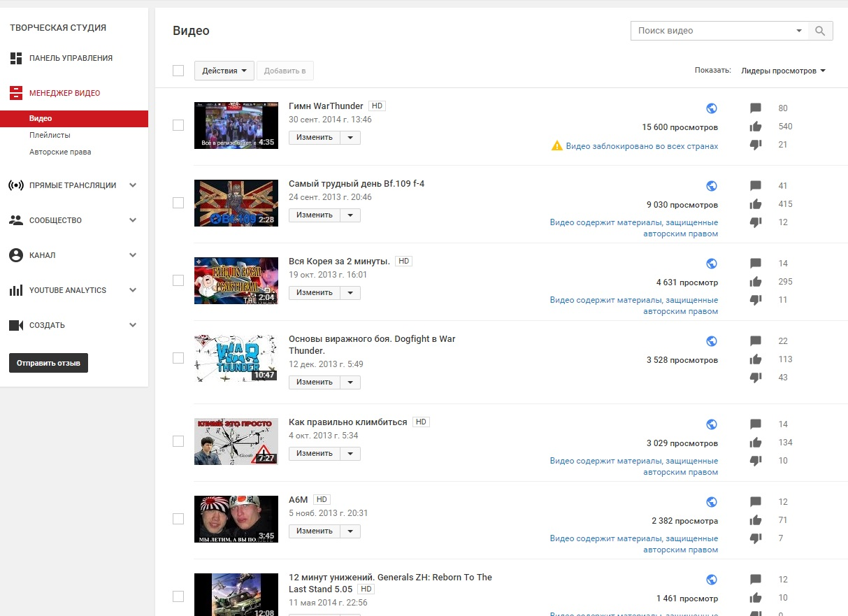This screenshot has width=848, height=616.
Task: Open the Видео заблокировано во всех странах link
Action: pyautogui.click(x=642, y=146)
